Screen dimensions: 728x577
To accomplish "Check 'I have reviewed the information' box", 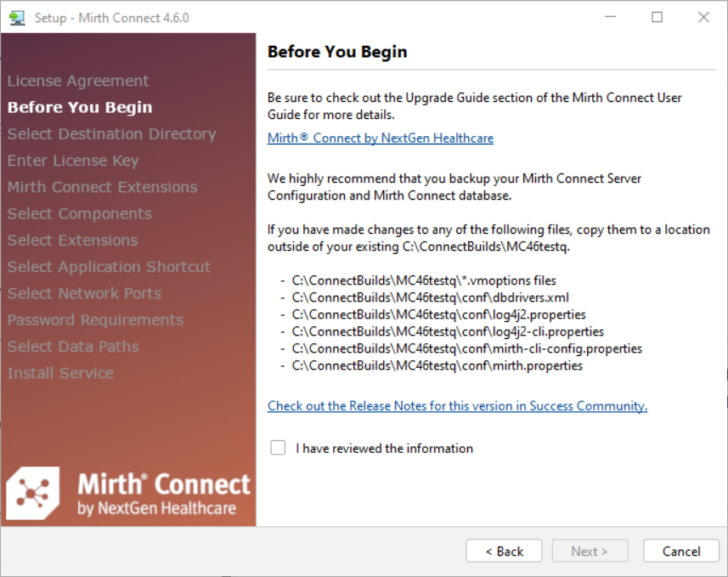I will pos(278,448).
